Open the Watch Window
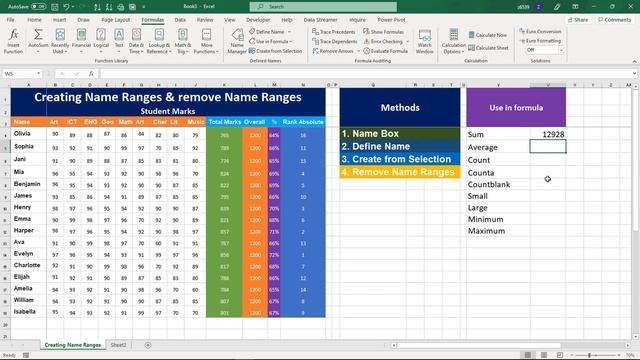 [424, 41]
